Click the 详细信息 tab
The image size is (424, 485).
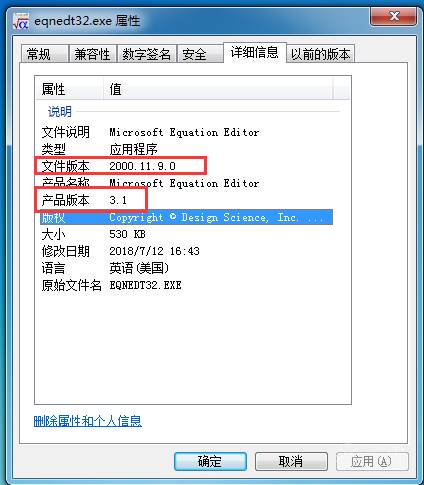255,52
